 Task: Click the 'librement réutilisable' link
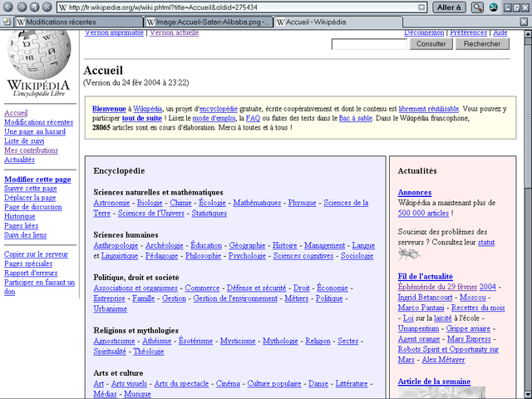pos(429,109)
